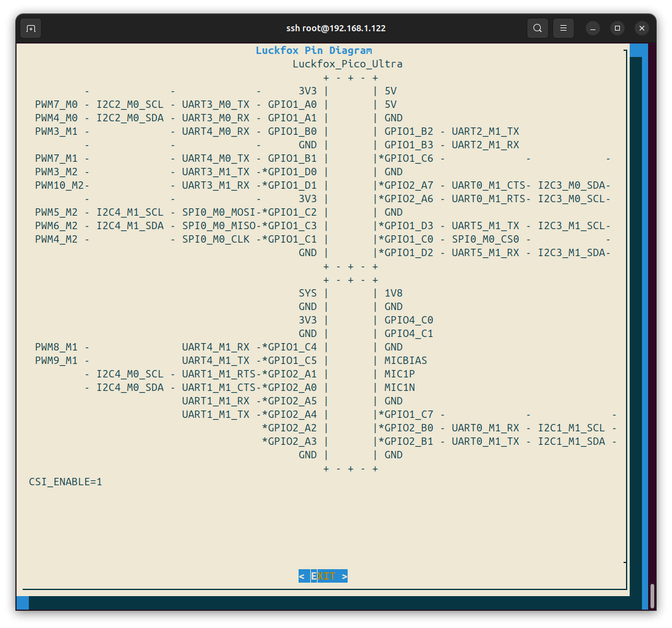Click the Luckfox_Pico_Ultra label
The height and width of the screenshot is (628, 672).
348,64
